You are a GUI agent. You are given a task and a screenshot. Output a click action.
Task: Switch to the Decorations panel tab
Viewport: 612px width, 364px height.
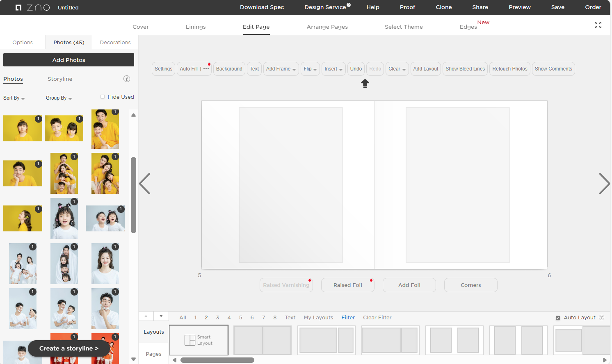(x=115, y=42)
